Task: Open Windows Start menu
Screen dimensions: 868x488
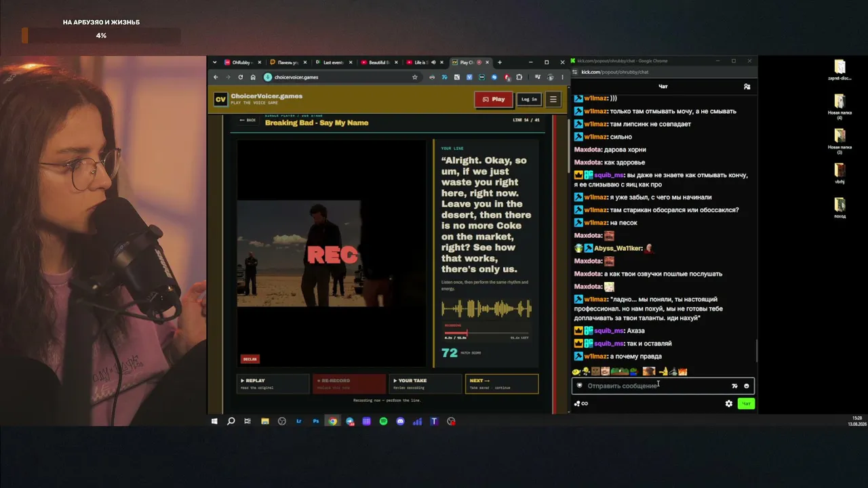Action: 214,422
